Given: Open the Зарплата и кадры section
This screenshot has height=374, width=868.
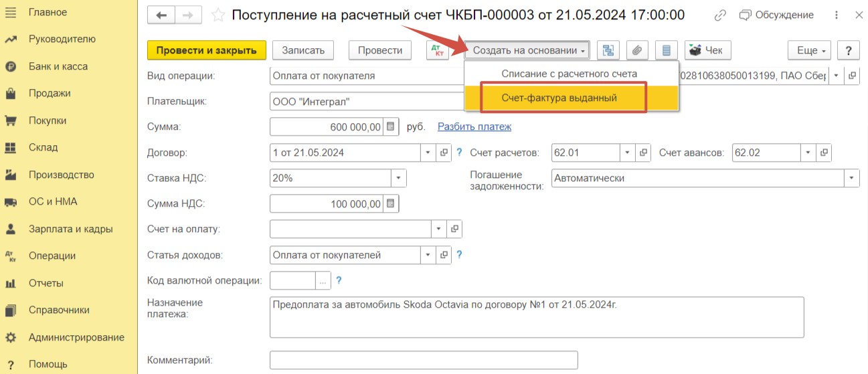Looking at the screenshot, I should tap(70, 229).
